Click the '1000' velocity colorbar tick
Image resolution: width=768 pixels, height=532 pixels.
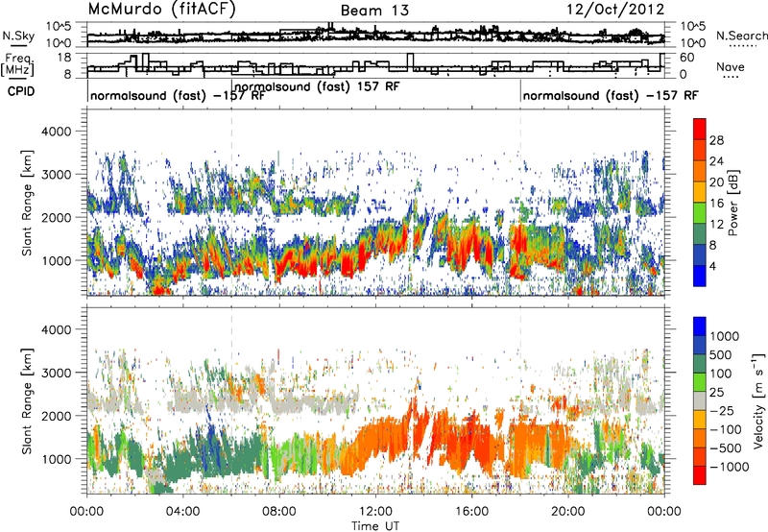[724, 336]
